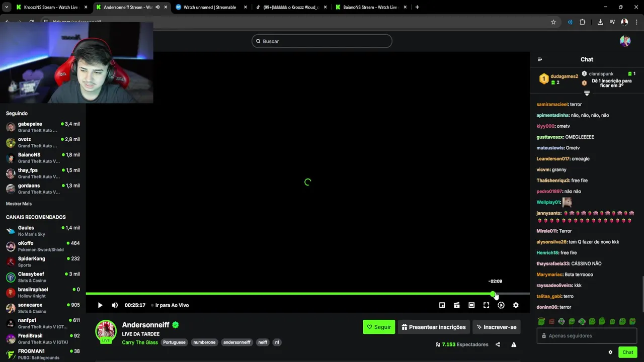Viewport: 644px width, 362px height.
Task: Enter fullscreen on the video player
Action: tap(486, 305)
